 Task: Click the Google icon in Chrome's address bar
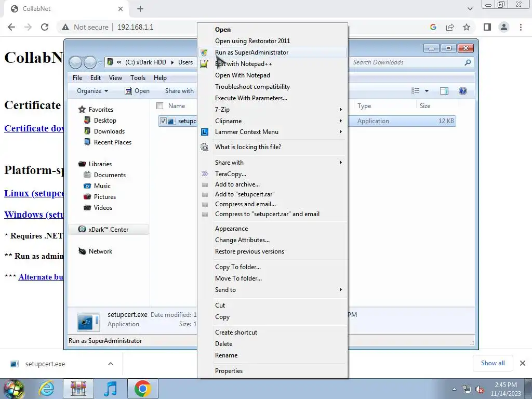pos(433,27)
